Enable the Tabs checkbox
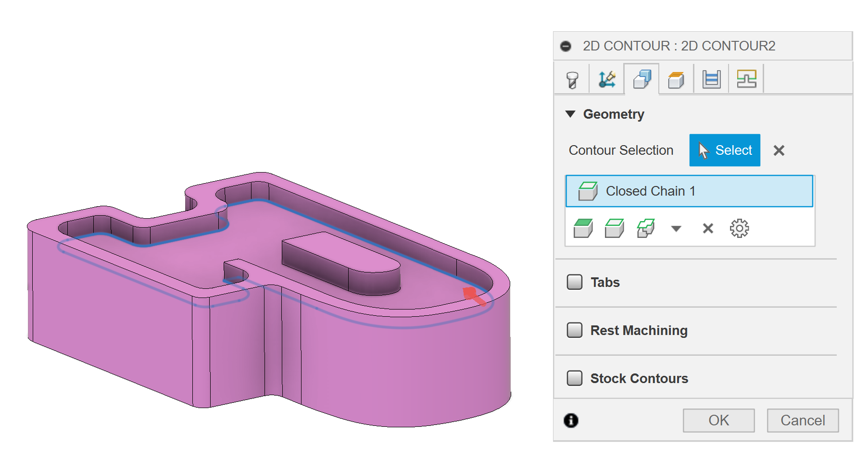This screenshot has width=868, height=459. (575, 282)
